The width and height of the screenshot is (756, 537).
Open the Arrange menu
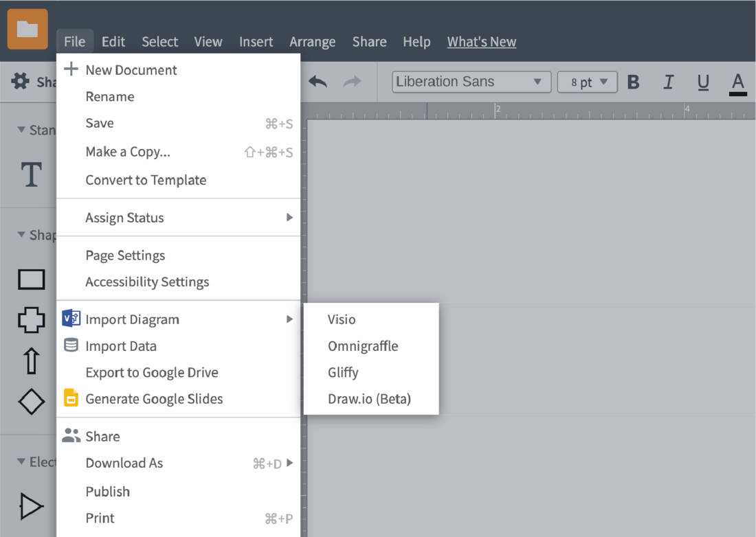tap(313, 42)
